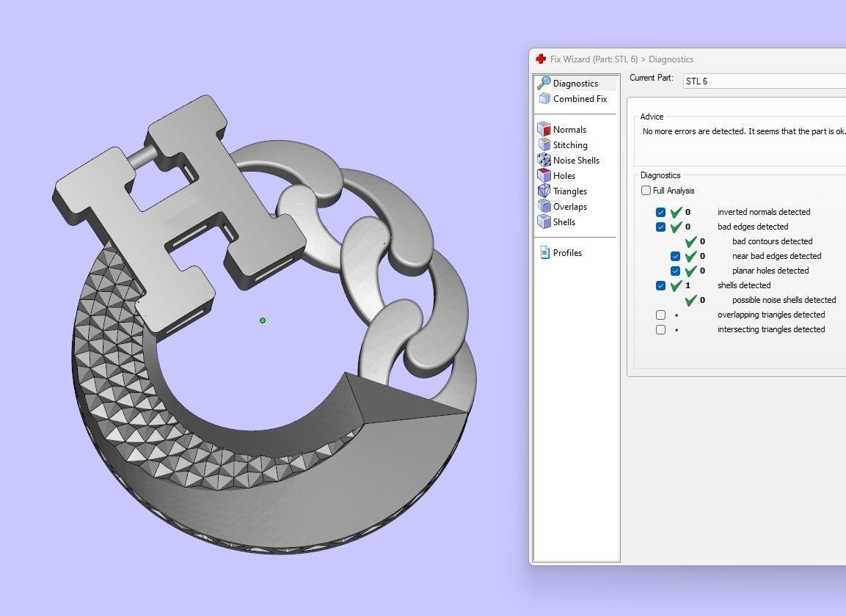This screenshot has height=616, width=846.
Task: Click the Stitching icon
Action: coord(544,144)
